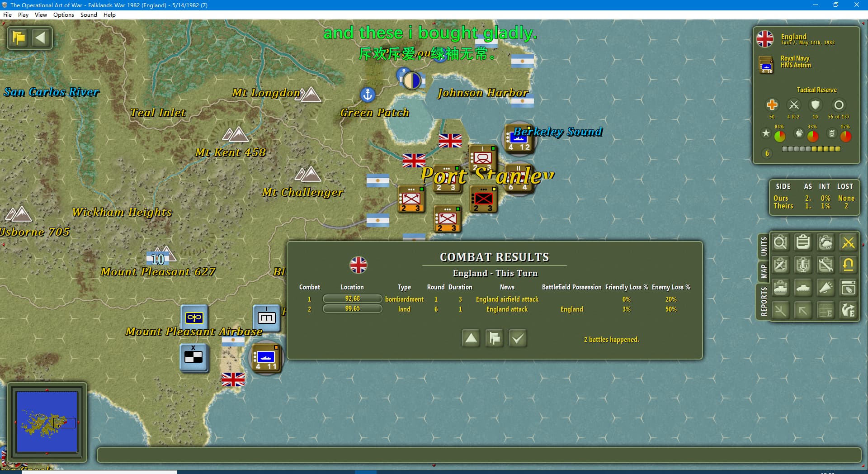
Task: Select the blue helicopter unit counter
Action: point(194,318)
